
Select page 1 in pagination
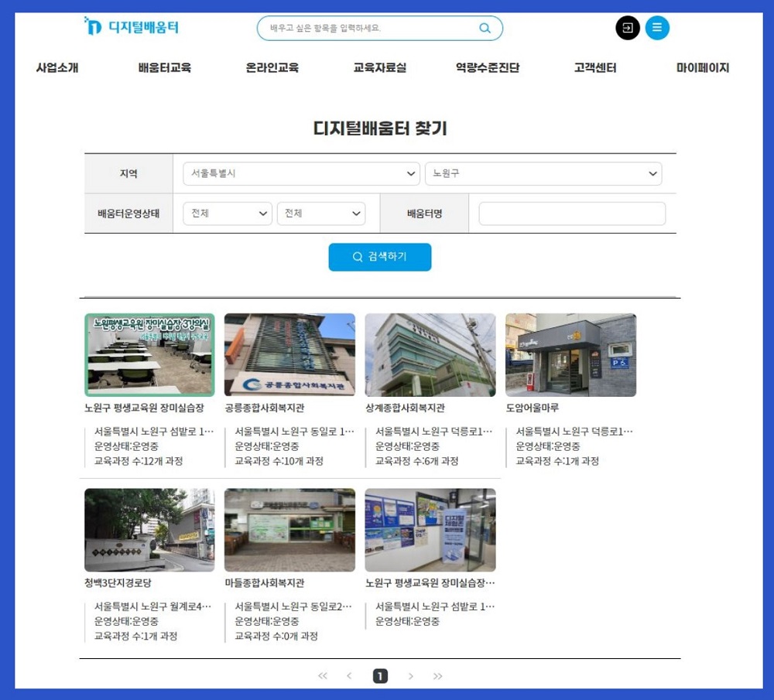pos(380,676)
